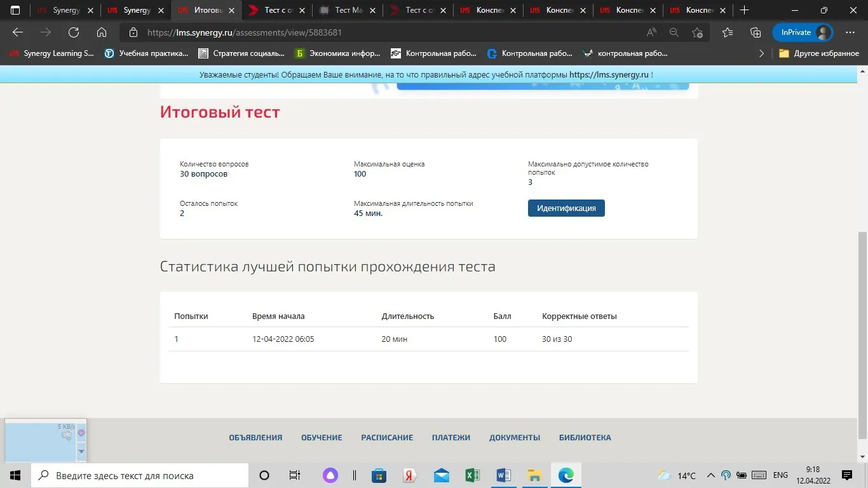Add this page to favorites

coord(697,32)
